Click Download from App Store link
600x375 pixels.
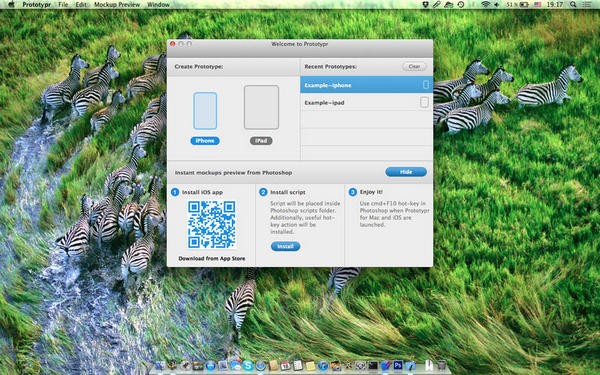[212, 258]
